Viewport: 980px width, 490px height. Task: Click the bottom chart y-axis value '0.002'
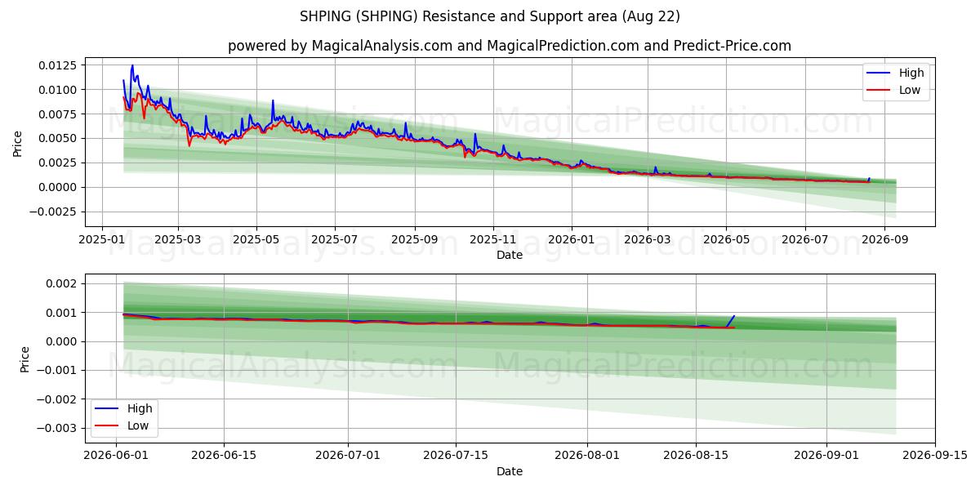click(62, 284)
